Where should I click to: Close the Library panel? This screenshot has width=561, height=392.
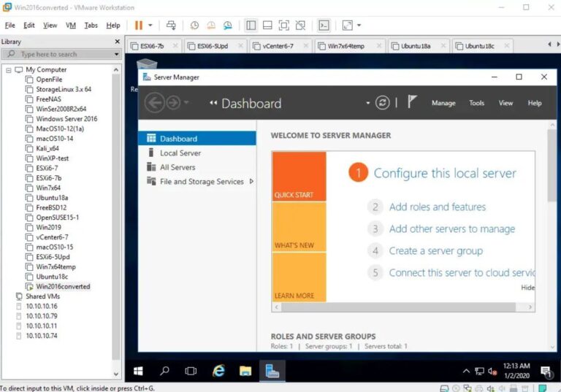point(117,42)
